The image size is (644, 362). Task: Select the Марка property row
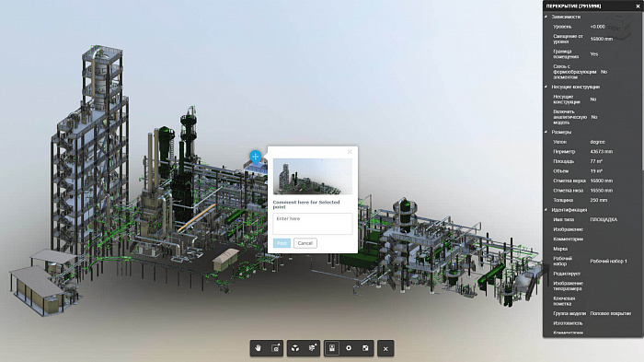pos(592,249)
